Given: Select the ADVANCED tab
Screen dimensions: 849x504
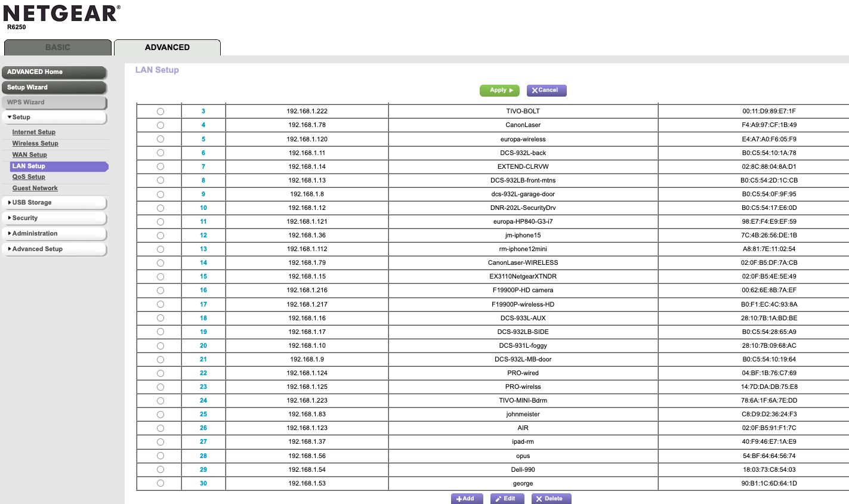Looking at the screenshot, I should [x=167, y=47].
